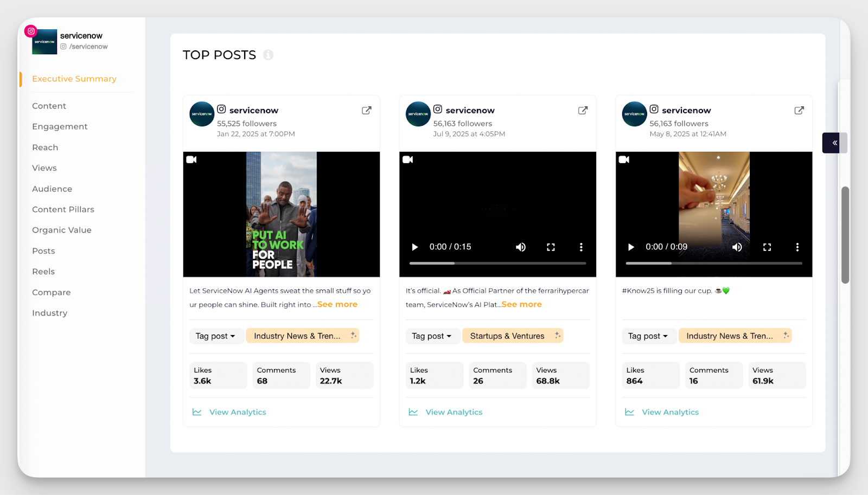The height and width of the screenshot is (495, 868).
Task: Open the Jul 9 post in new window
Action: (583, 111)
